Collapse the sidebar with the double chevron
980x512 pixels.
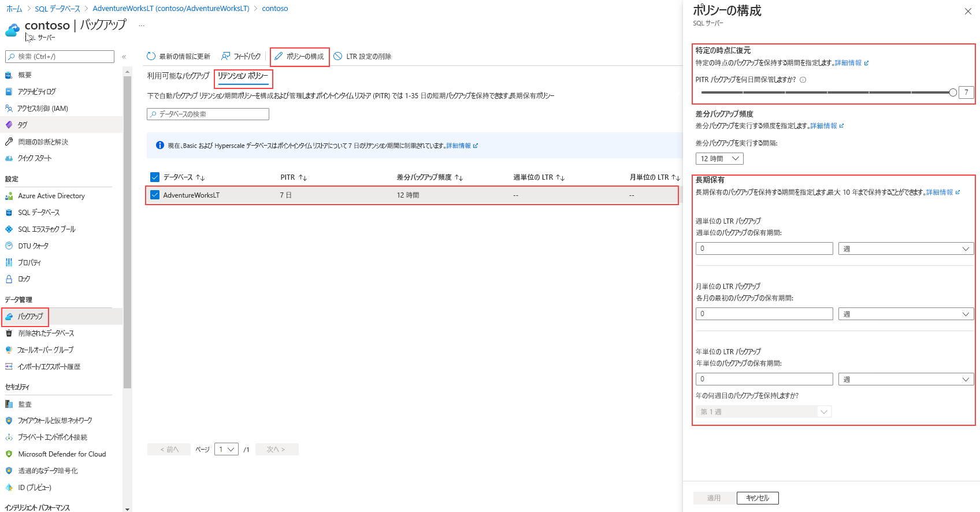tap(124, 57)
